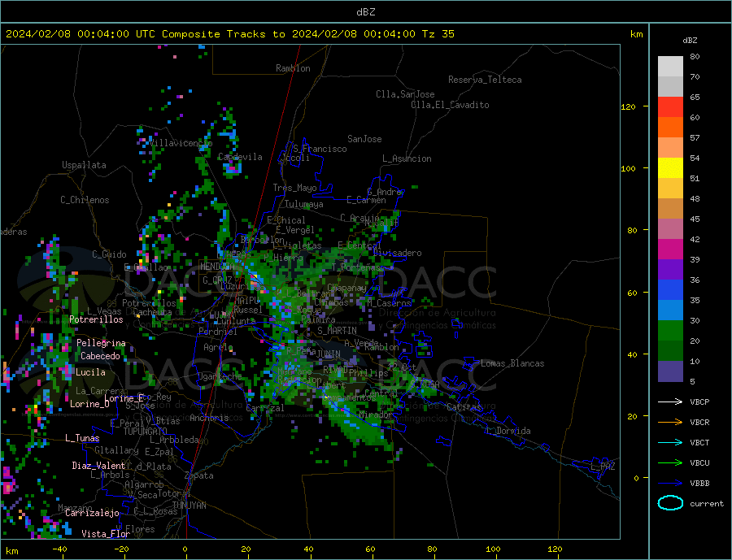Viewport: 732px width, 560px height.
Task: Click the Zapata place label
Action: [199, 476]
